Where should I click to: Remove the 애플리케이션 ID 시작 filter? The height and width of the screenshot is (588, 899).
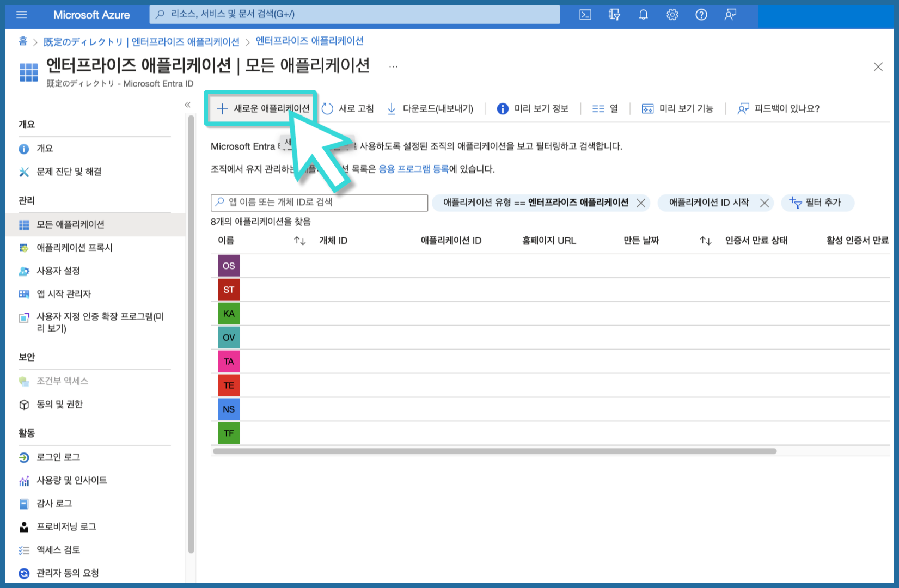765,203
